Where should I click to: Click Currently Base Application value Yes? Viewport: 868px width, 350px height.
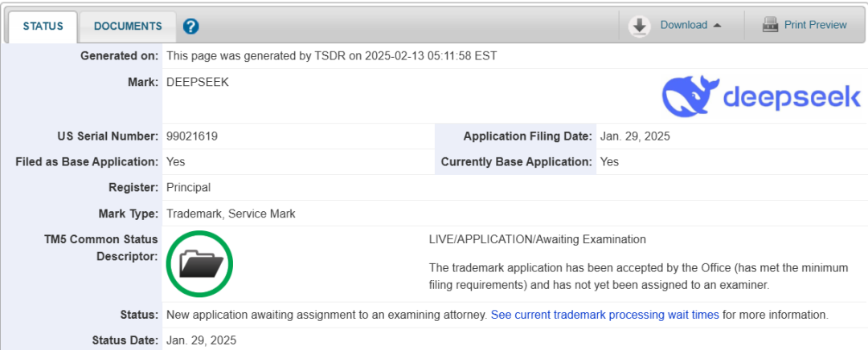click(x=609, y=162)
